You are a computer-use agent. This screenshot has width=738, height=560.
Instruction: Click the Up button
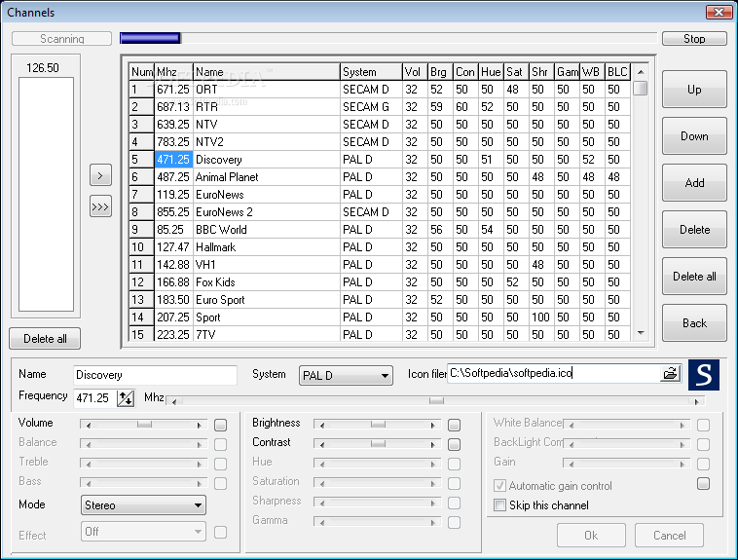(x=694, y=89)
